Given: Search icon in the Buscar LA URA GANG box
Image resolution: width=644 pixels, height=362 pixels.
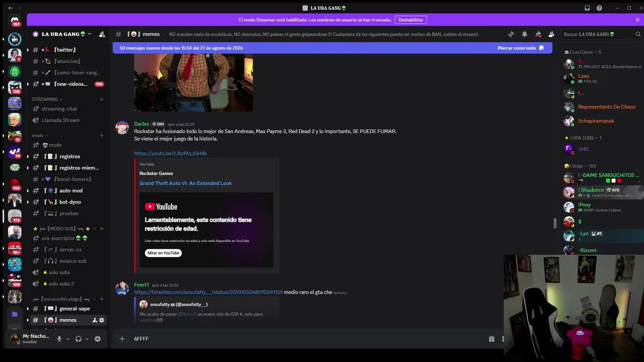Looking at the screenshot, I should [x=638, y=34].
